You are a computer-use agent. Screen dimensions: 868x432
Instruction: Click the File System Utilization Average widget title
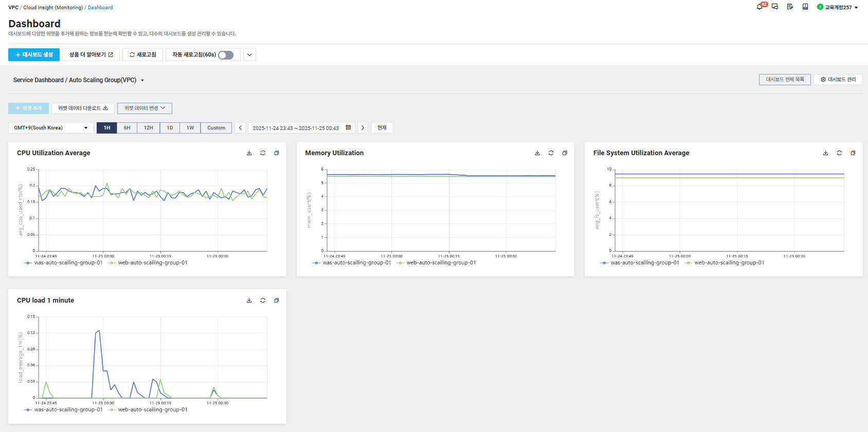[x=641, y=153]
